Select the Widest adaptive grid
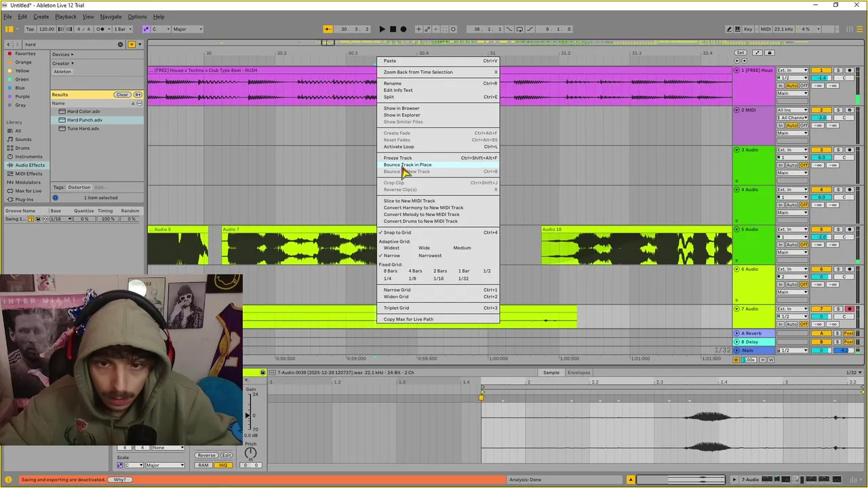868x488 pixels. (x=391, y=248)
